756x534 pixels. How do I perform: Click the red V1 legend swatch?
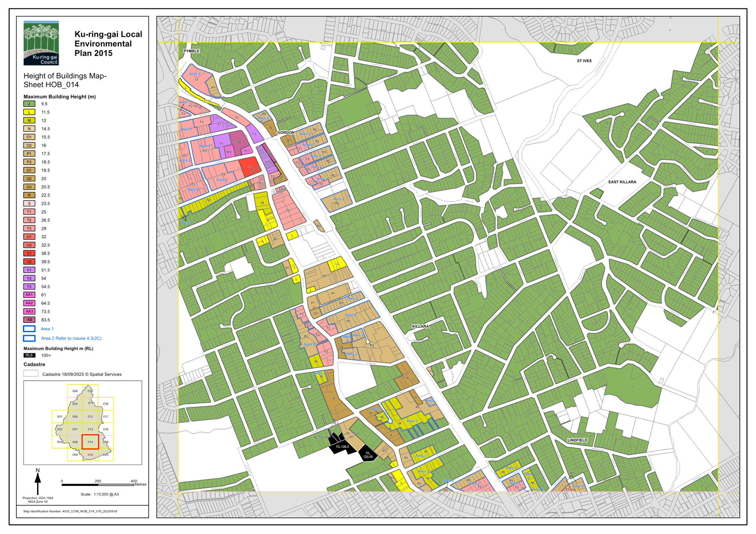(29, 253)
